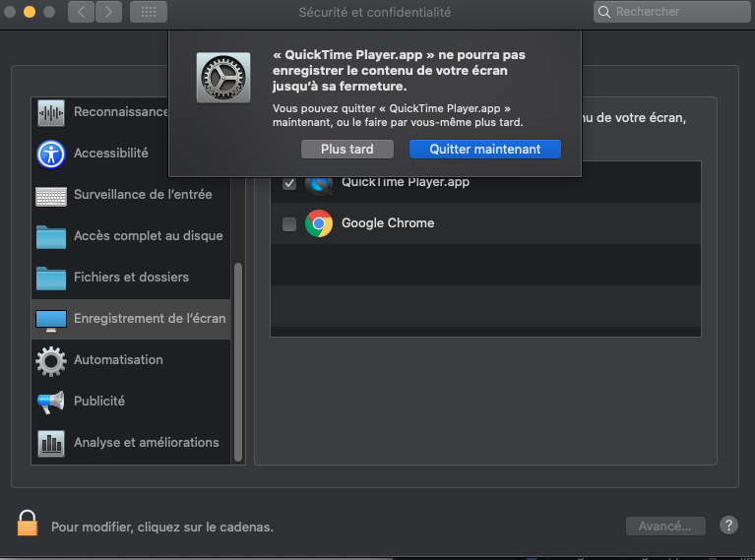Click the folder icon beside Fichiers et dossiers
The image size is (755, 560).
[51, 279]
